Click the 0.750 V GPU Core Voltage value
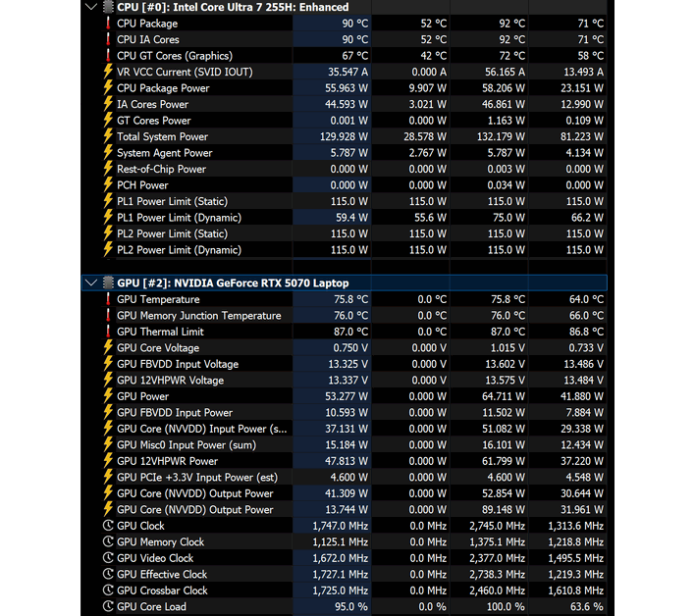Viewport: 695px width, 616px height. [x=350, y=348]
